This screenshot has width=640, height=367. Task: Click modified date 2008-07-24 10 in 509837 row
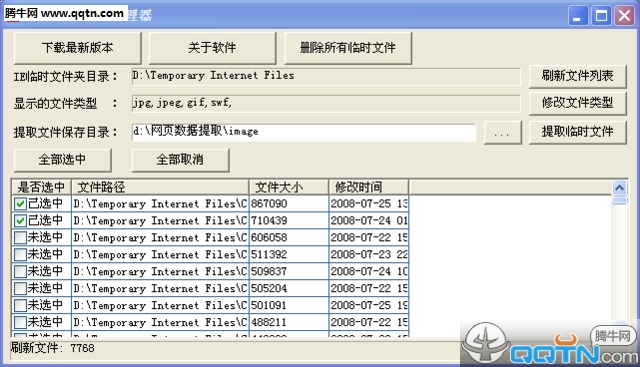click(x=369, y=271)
